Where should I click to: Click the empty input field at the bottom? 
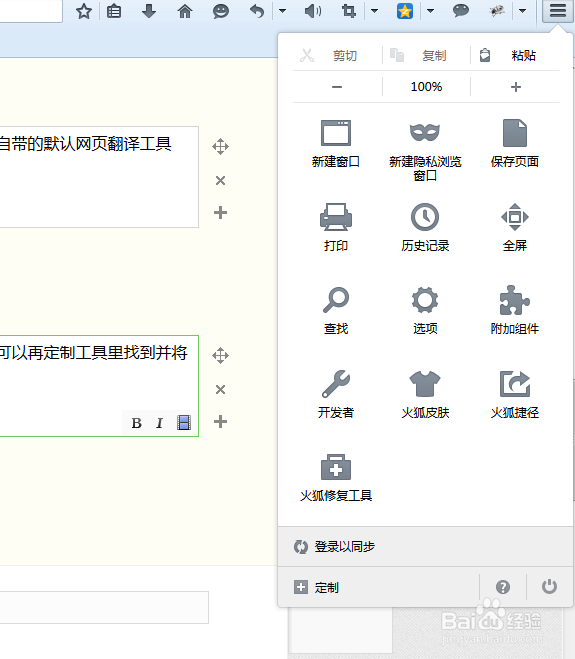104,608
